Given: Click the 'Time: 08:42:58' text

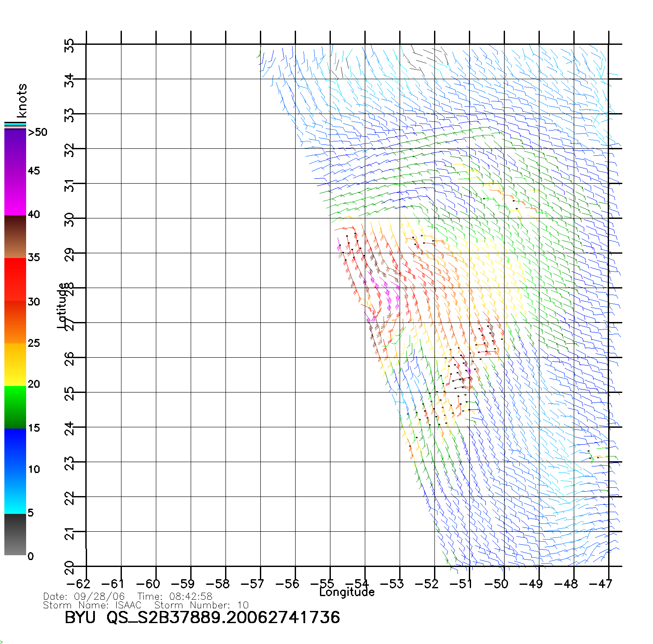Looking at the screenshot, I should point(175,597).
